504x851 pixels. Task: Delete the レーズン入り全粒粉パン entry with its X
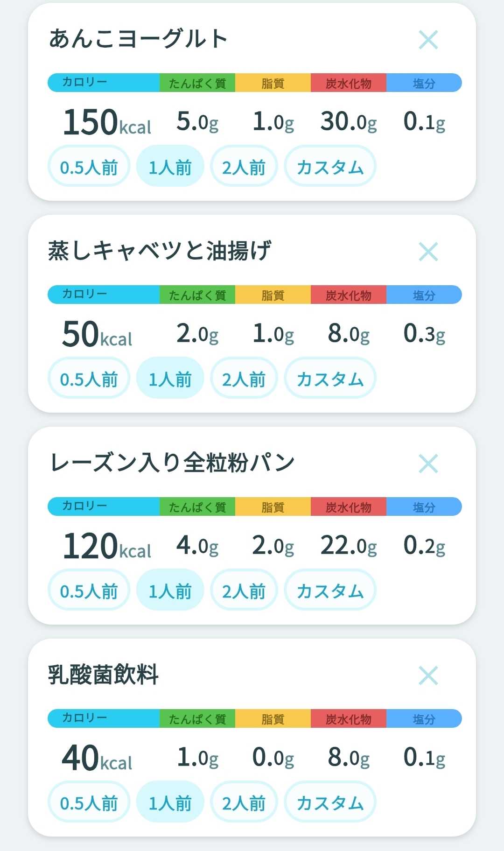pyautogui.click(x=428, y=464)
